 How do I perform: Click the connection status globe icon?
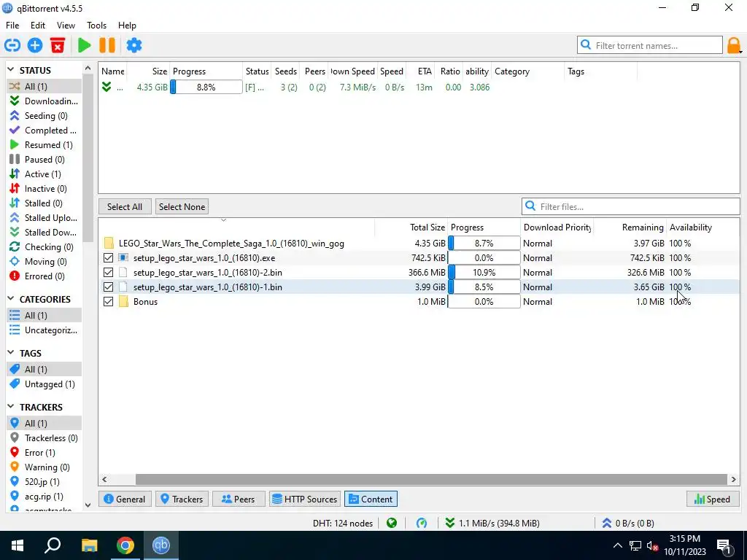click(x=392, y=523)
